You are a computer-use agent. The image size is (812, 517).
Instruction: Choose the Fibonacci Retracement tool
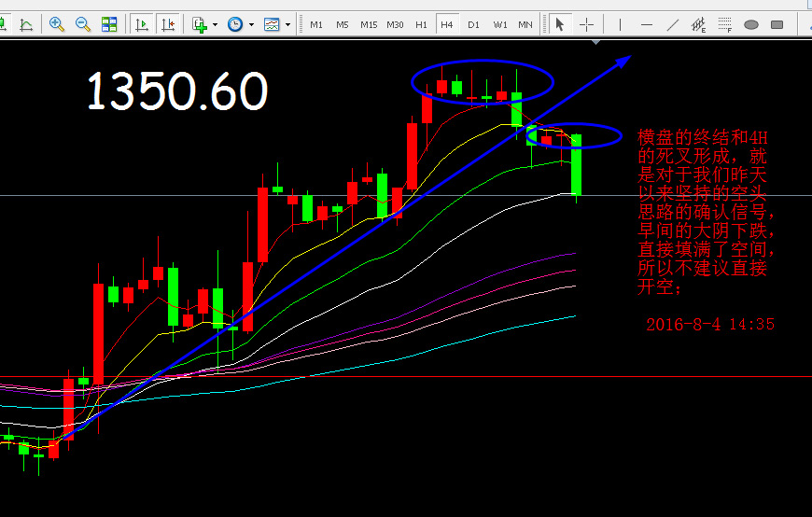[x=725, y=24]
